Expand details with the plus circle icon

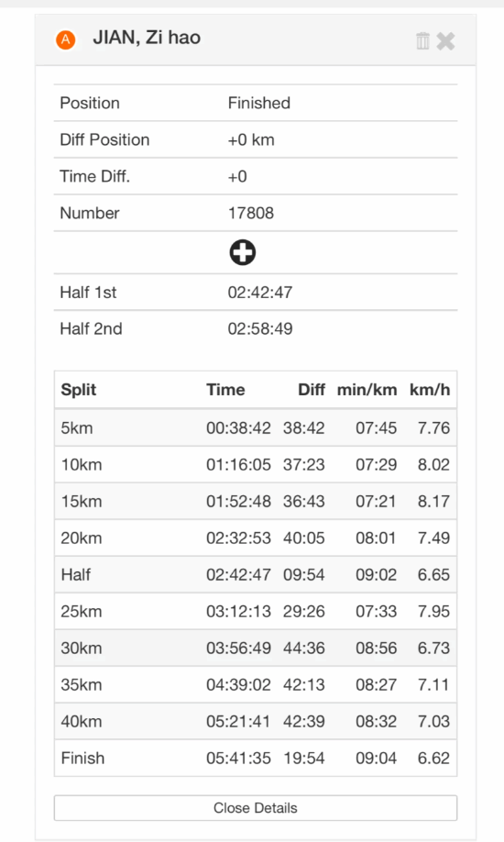(243, 252)
